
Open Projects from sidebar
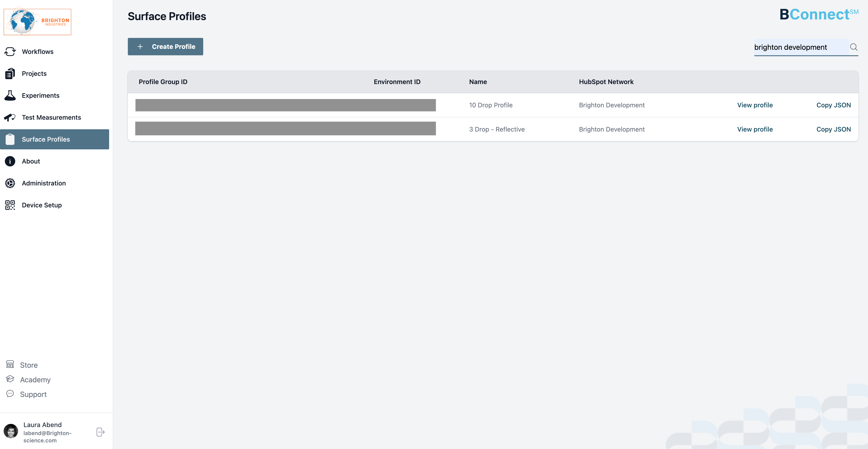coord(34,73)
